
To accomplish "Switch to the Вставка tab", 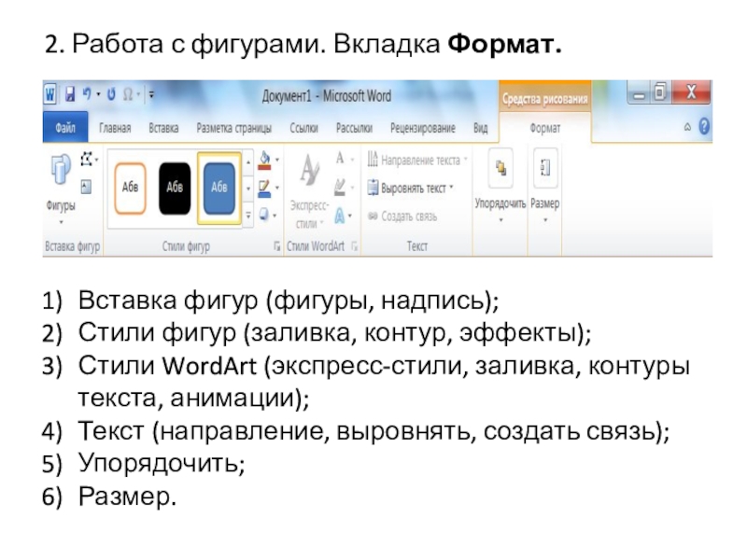I will pyautogui.click(x=163, y=128).
